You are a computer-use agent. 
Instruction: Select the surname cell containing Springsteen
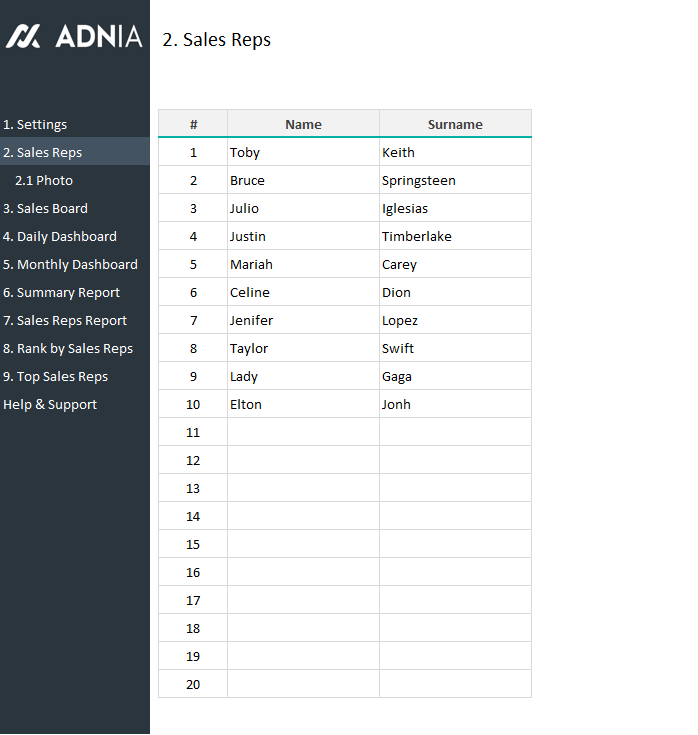point(455,181)
